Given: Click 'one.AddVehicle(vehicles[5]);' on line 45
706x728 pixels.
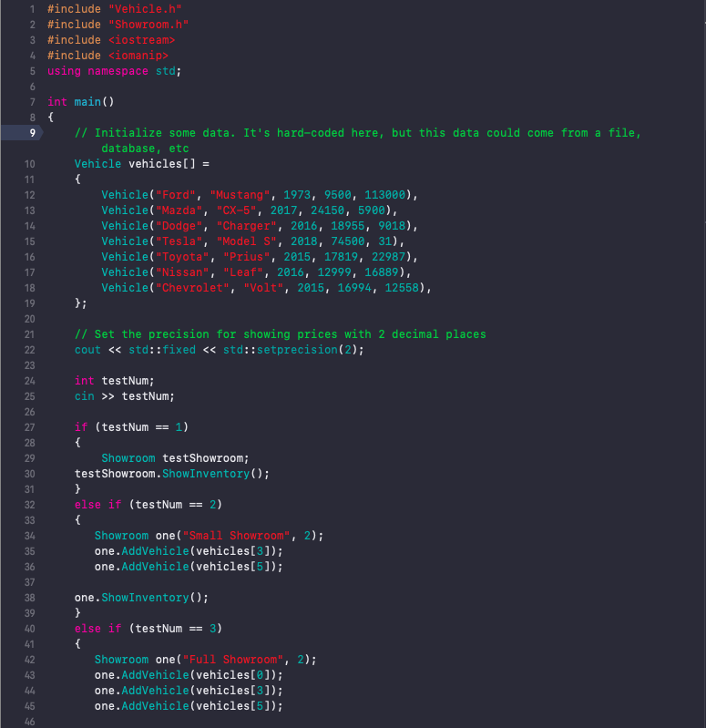Looking at the screenshot, I should (x=189, y=707).
